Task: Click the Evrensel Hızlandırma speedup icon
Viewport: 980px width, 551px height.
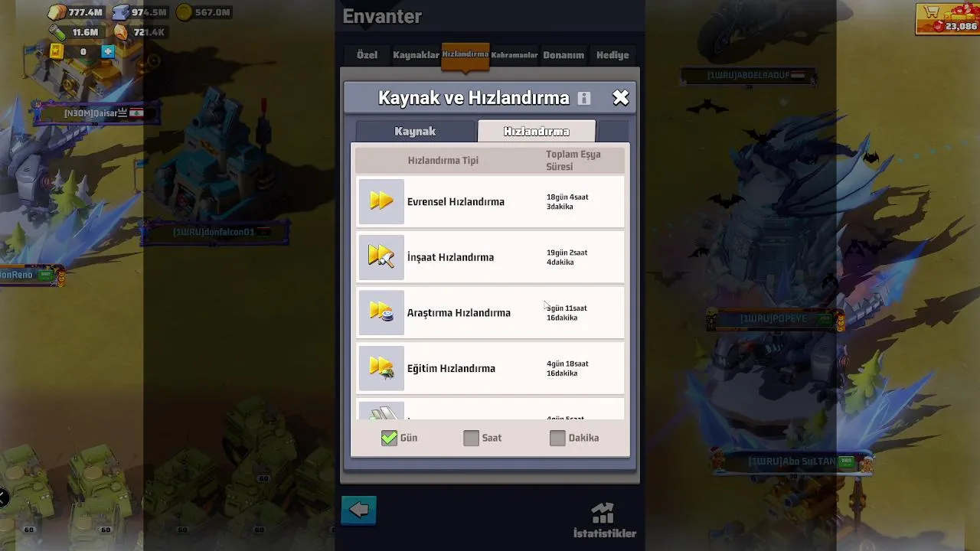Action: (381, 201)
